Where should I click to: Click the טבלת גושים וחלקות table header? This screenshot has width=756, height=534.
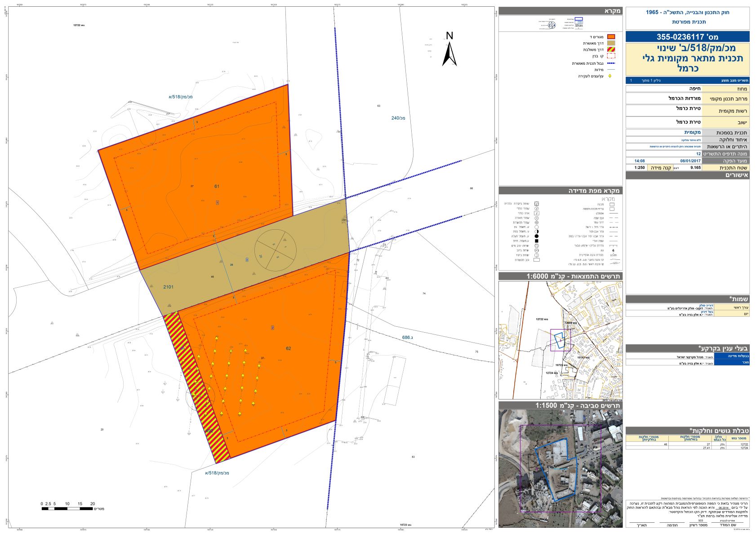(687, 431)
